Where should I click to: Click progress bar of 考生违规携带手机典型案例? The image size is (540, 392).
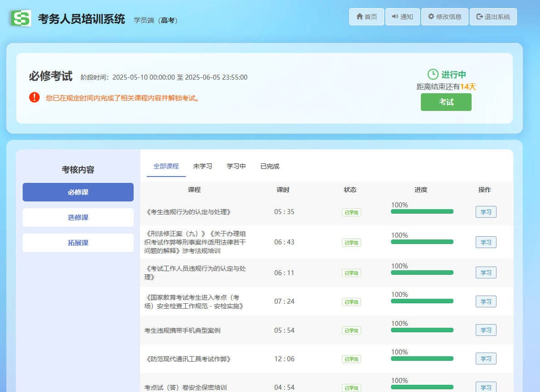pyautogui.click(x=422, y=330)
